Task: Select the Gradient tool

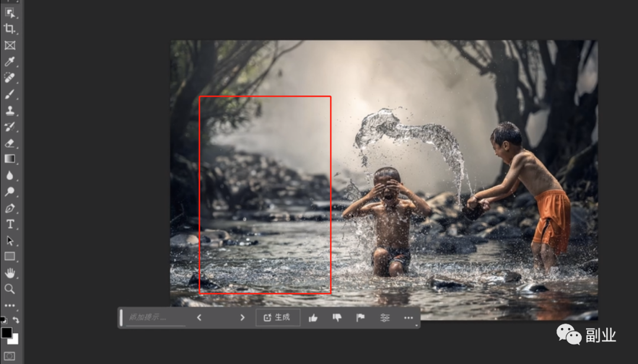Action: 9,159
